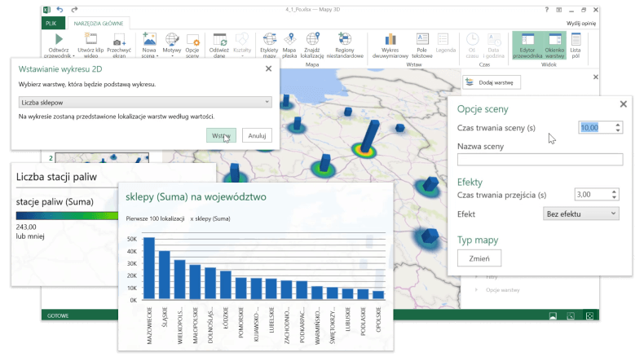Click rightmost status bar fit icon
Image resolution: width=644 pixels, height=357 pixels.
click(589, 315)
